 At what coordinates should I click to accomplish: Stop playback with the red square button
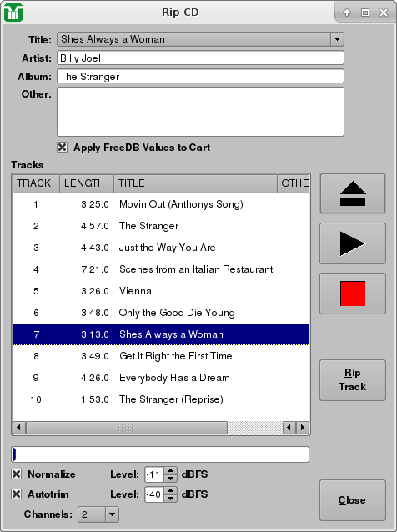pyautogui.click(x=353, y=294)
